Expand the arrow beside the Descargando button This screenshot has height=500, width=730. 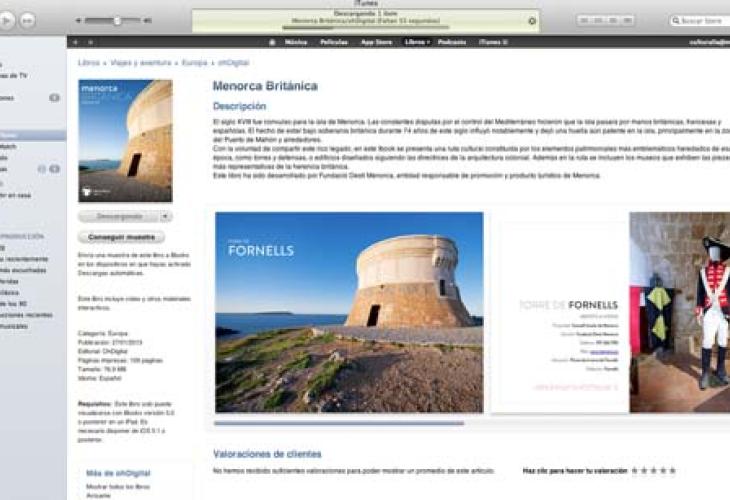tap(166, 216)
